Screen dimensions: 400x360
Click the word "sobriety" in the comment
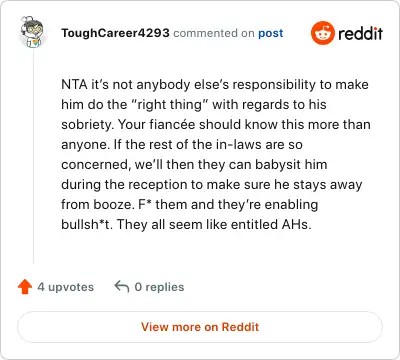pos(88,125)
